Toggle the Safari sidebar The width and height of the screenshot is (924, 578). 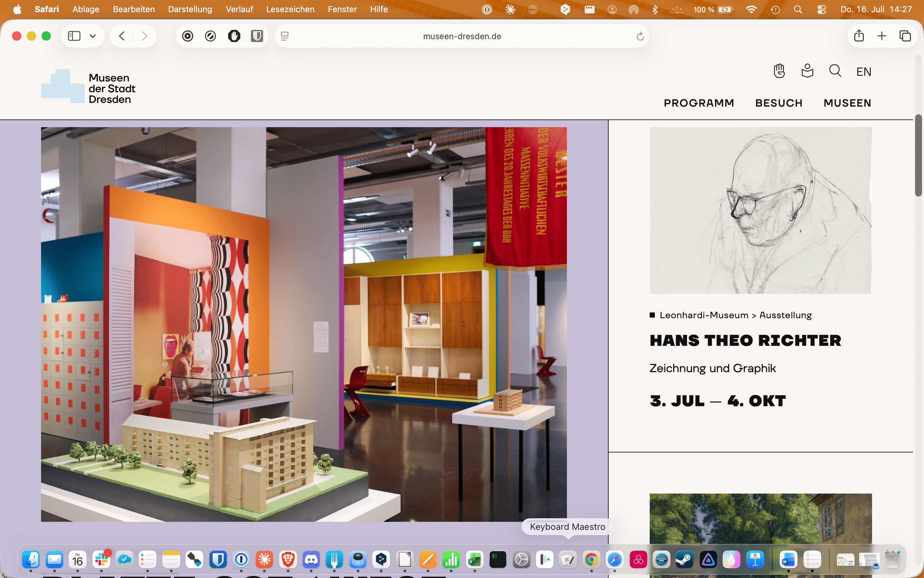(x=74, y=36)
